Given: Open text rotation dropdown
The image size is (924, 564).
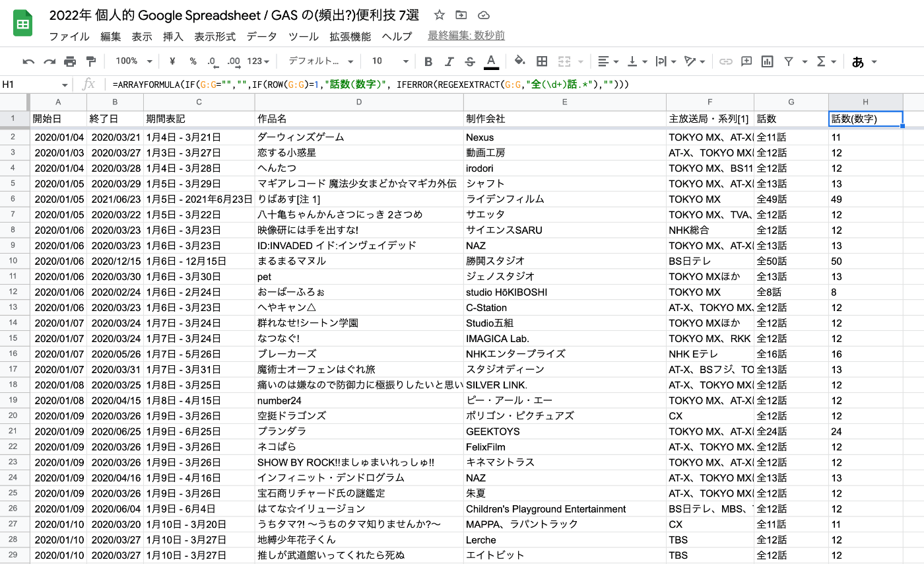Looking at the screenshot, I should 695,61.
